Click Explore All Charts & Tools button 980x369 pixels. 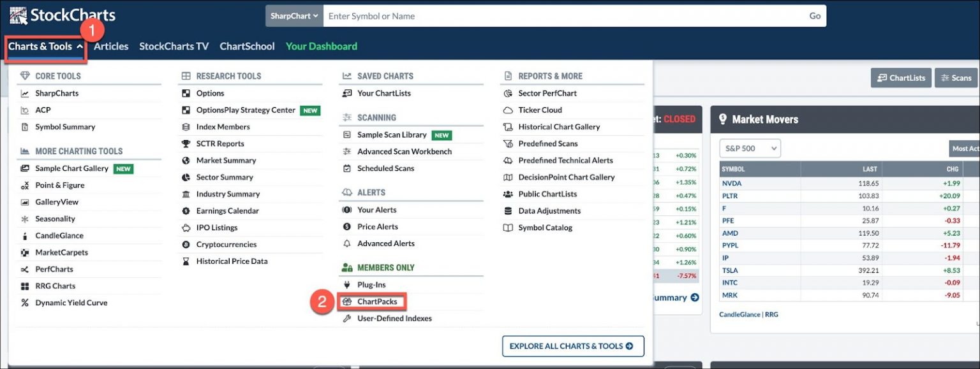pyautogui.click(x=573, y=346)
